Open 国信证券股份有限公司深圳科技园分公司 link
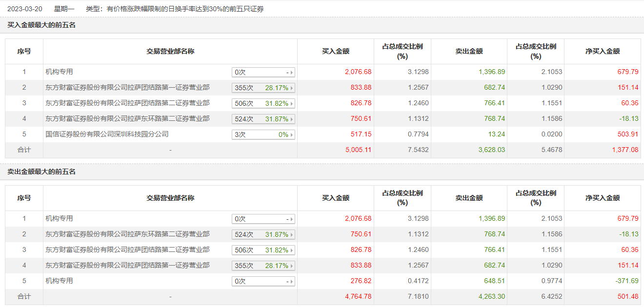This screenshot has width=644, height=307. point(107,134)
